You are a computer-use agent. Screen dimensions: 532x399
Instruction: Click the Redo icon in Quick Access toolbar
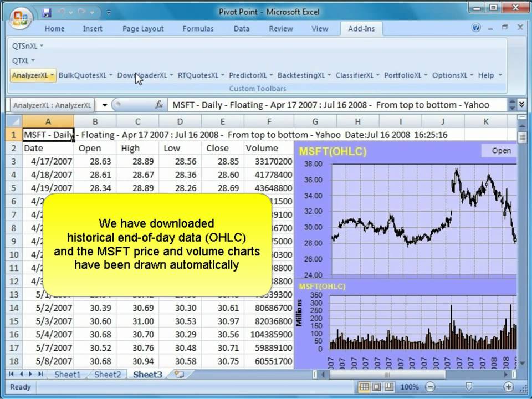[81, 12]
